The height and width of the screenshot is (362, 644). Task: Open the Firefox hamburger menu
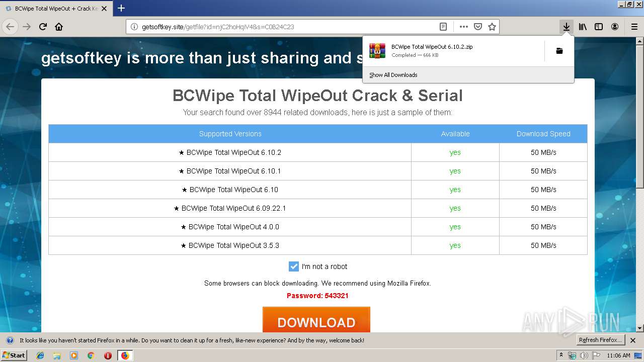coord(634,27)
